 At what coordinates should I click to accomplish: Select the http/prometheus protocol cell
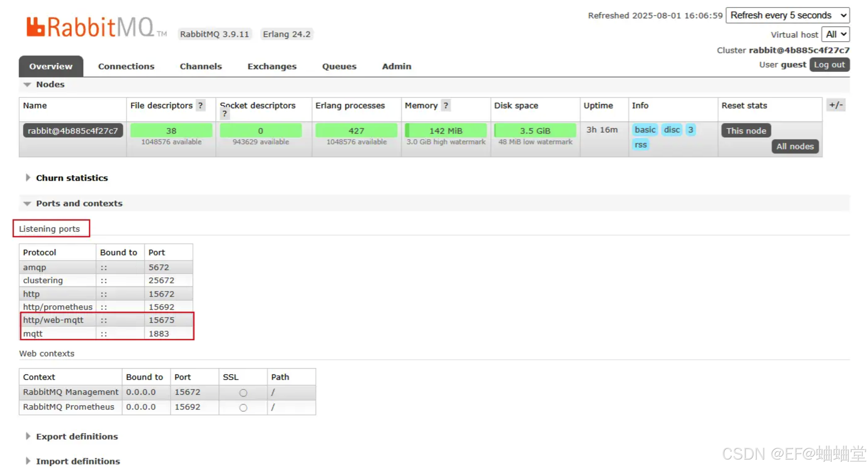tap(58, 307)
